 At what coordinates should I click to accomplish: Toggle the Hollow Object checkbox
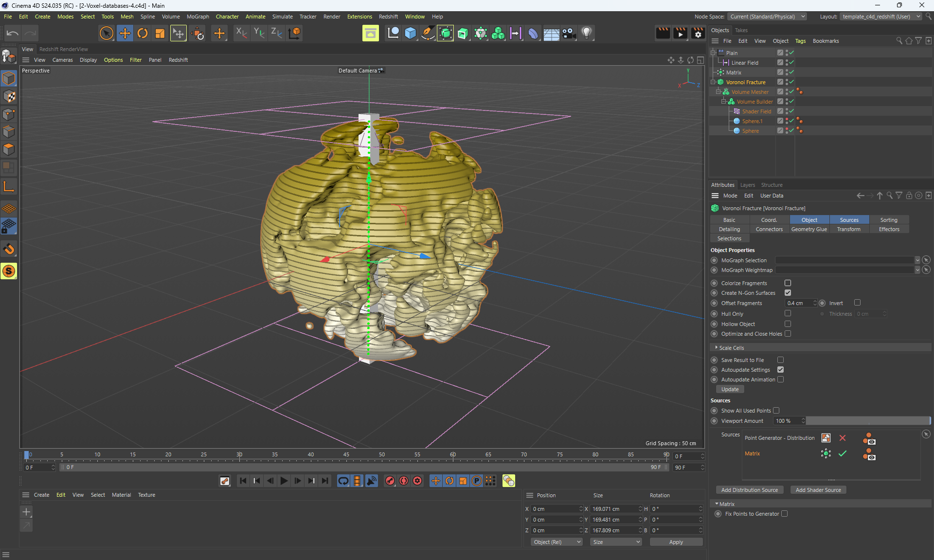[788, 324]
